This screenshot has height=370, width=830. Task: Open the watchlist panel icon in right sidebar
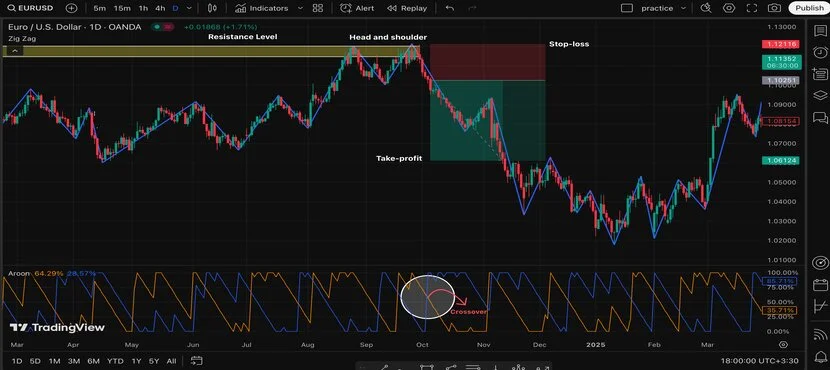coord(820,30)
